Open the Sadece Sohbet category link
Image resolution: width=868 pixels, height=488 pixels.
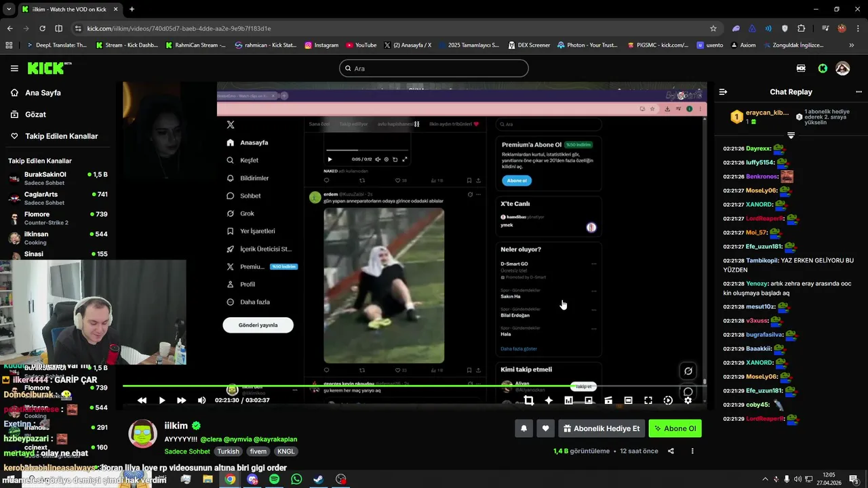(187, 451)
